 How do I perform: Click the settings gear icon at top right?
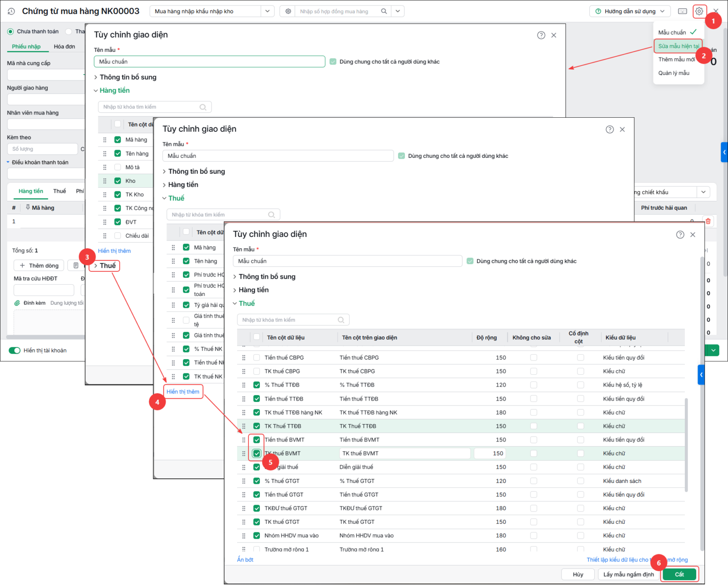coord(699,11)
